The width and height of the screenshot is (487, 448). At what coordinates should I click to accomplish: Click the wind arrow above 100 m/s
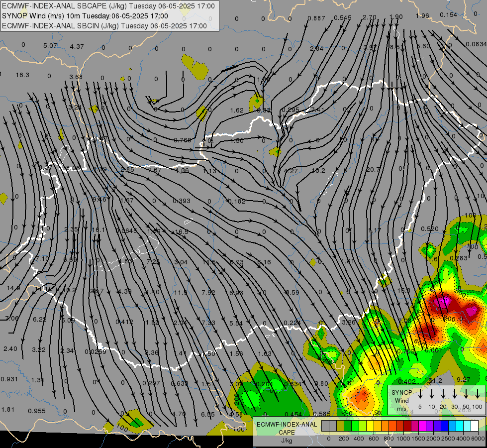[x=478, y=393]
